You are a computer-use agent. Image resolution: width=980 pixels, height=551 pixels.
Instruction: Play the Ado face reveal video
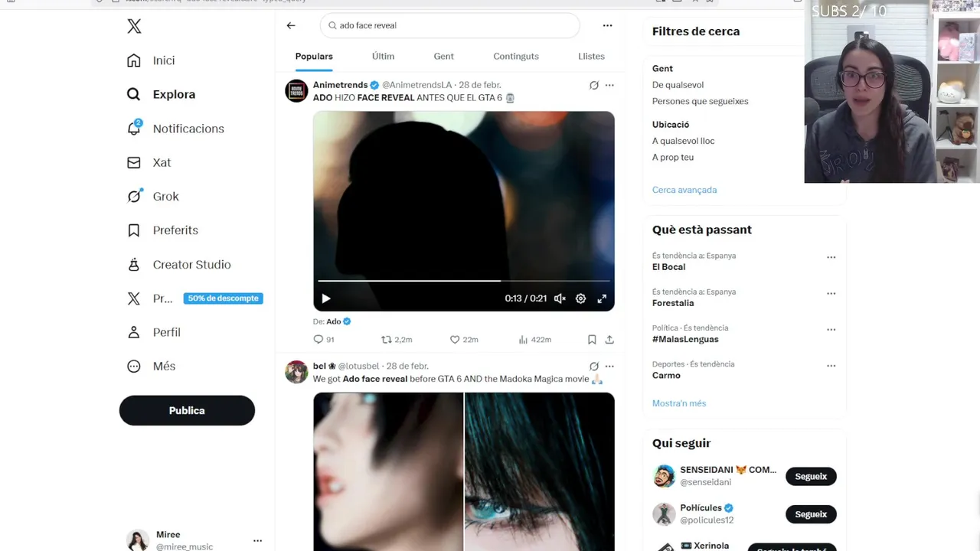click(326, 298)
